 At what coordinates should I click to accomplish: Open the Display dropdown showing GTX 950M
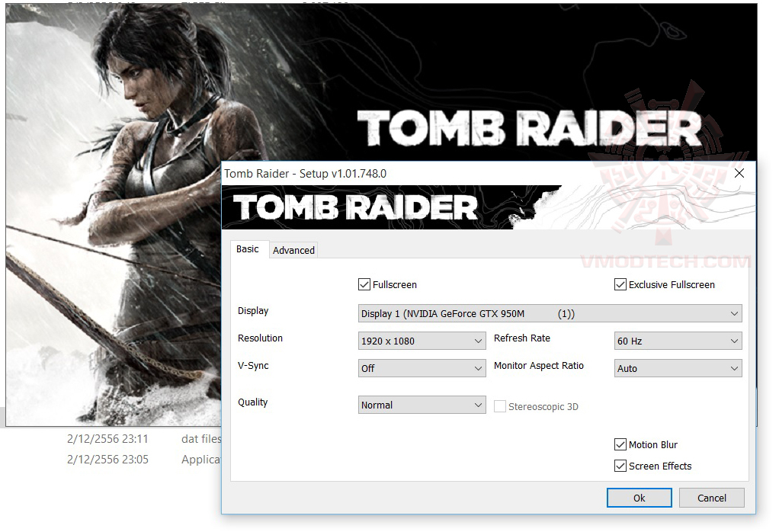tap(550, 313)
